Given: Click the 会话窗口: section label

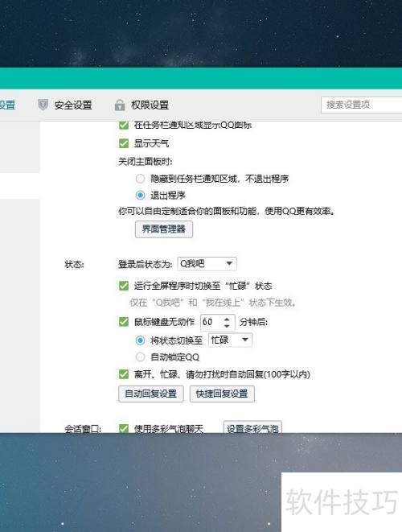Looking at the screenshot, I should pyautogui.click(x=83, y=429).
